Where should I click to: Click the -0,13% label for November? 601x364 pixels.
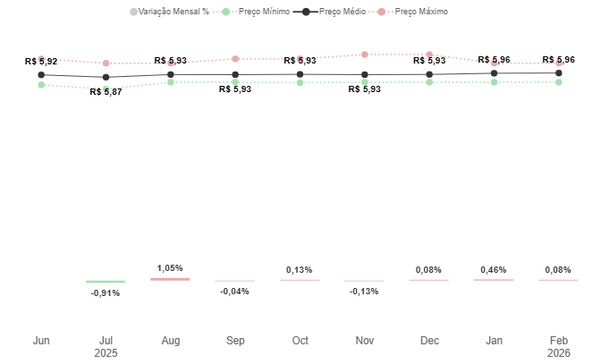click(365, 292)
